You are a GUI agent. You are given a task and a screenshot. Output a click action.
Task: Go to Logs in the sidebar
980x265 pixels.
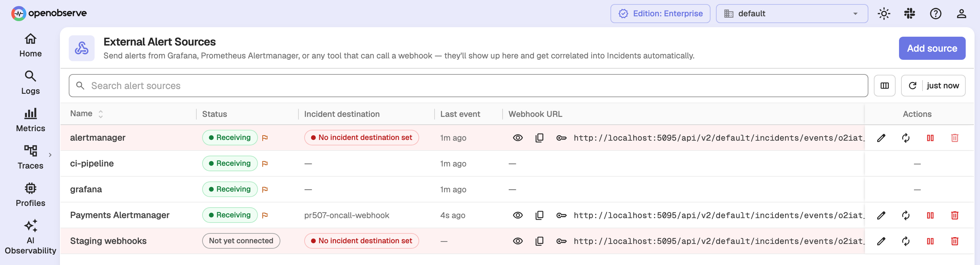30,82
